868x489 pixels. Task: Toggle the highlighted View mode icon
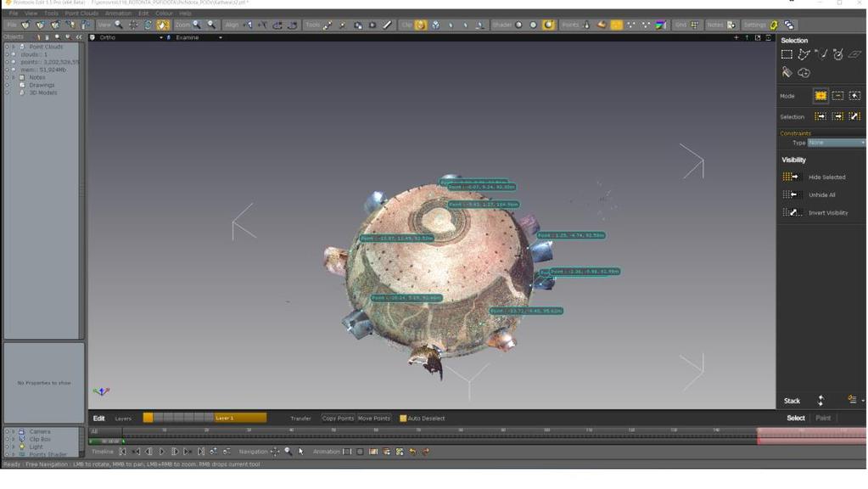[163, 25]
